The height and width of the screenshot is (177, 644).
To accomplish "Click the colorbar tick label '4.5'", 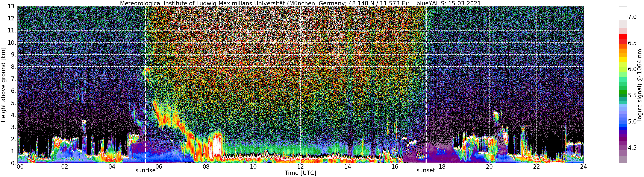I will (x=632, y=148).
